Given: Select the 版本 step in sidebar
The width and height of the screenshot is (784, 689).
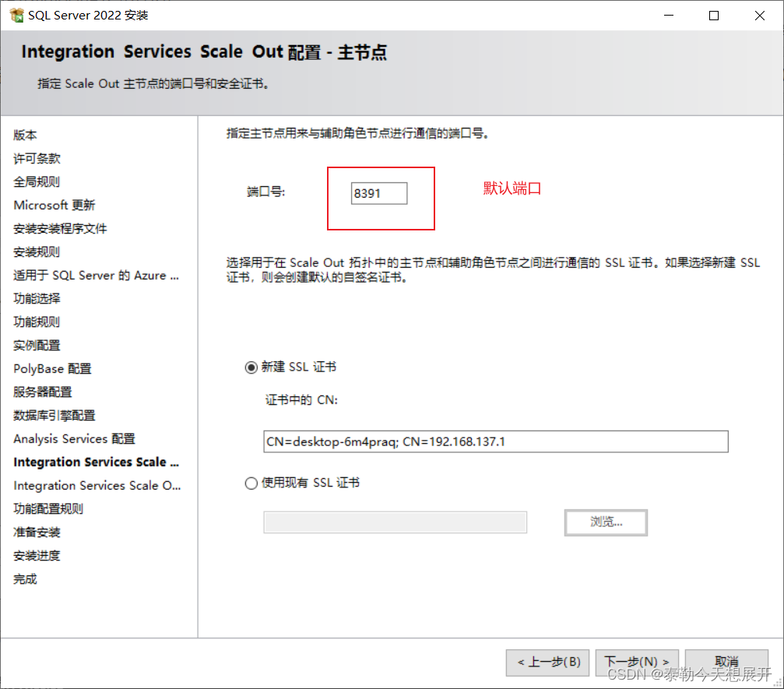Looking at the screenshot, I should 25,135.
